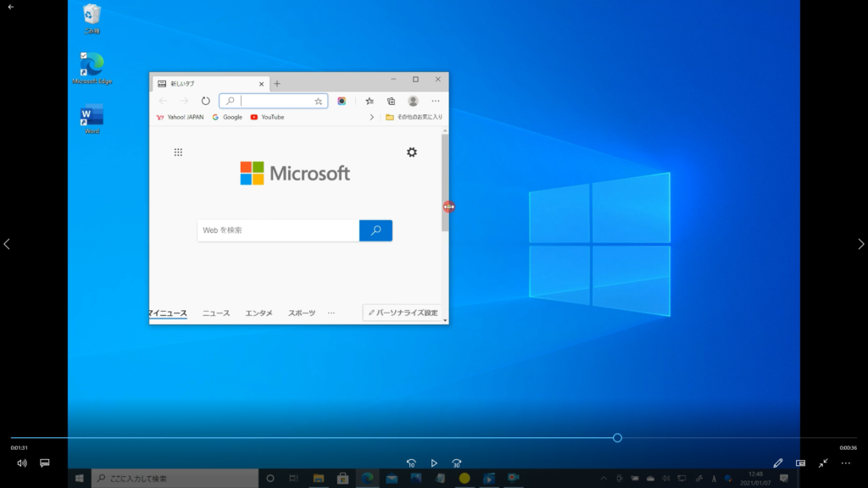Open the player's more options menu
868x488 pixels.
[x=845, y=463]
